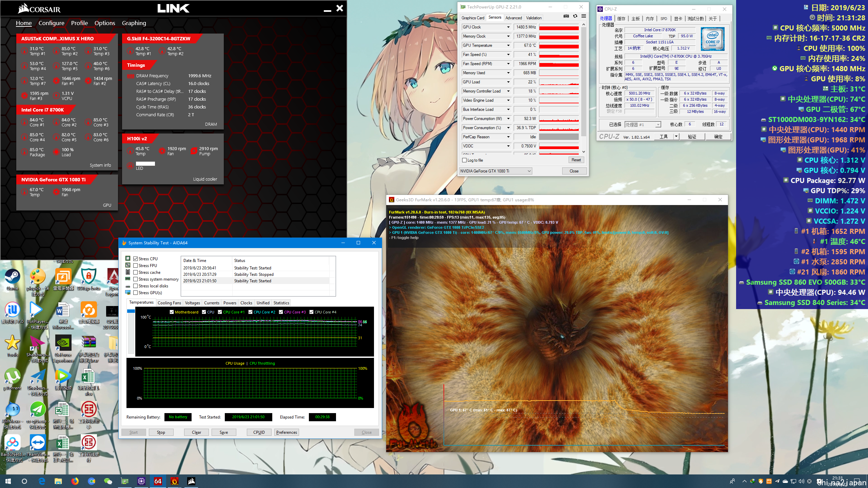The height and width of the screenshot is (488, 868).
Task: Open WeChat from taskbar
Action: tap(108, 481)
